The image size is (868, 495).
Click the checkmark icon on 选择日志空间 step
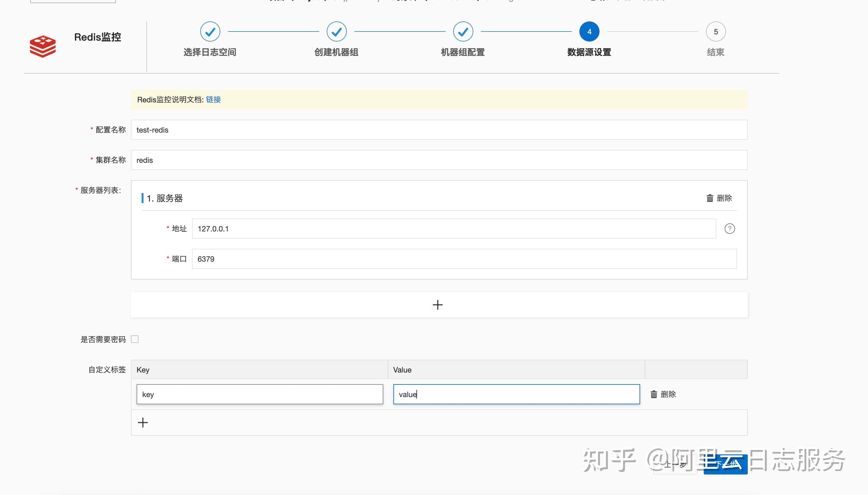click(x=210, y=31)
